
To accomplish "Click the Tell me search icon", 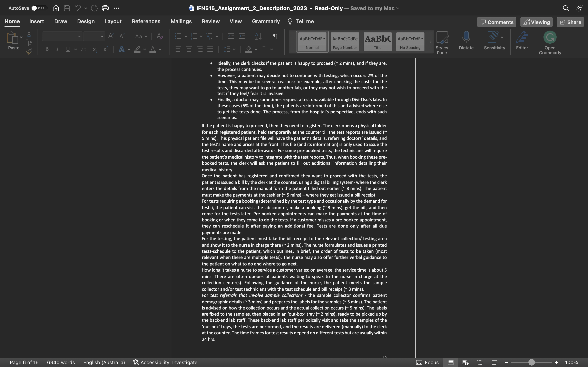I will (x=289, y=22).
